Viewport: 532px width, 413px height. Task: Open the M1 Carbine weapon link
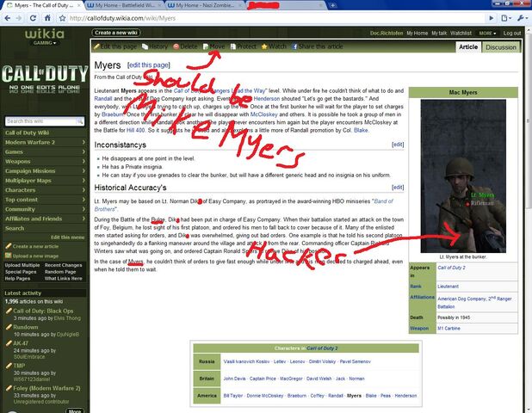[448, 328]
